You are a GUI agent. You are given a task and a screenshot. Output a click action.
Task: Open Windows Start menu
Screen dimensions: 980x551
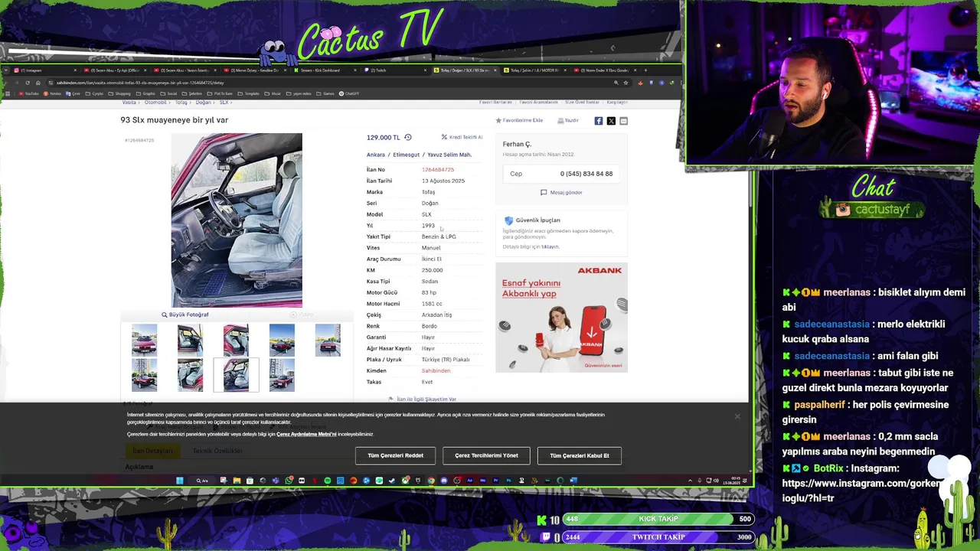tap(180, 481)
